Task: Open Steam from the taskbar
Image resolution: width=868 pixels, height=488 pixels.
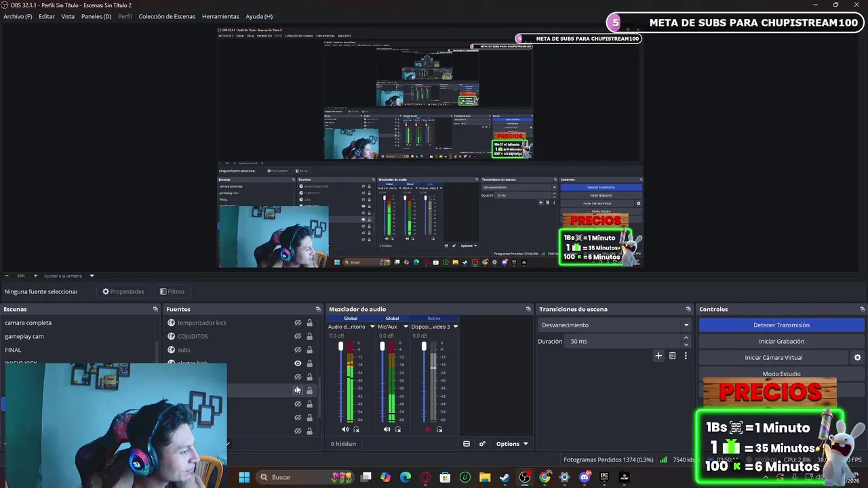Action: coord(505,477)
